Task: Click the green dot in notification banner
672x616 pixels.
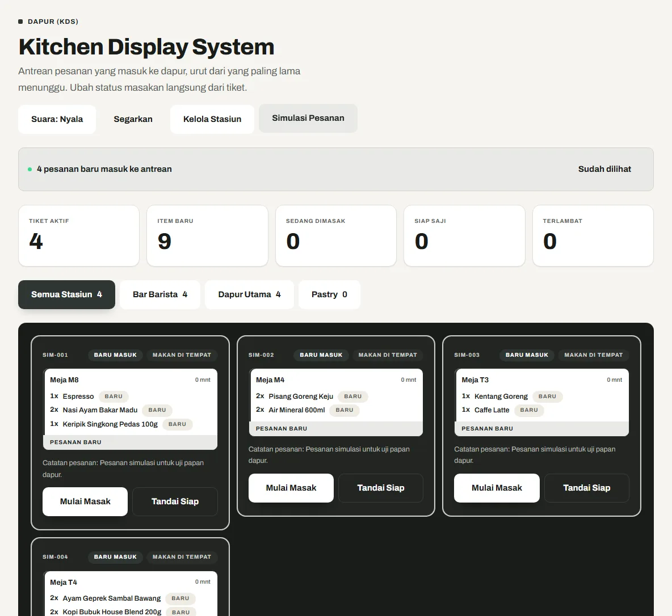Action: [x=30, y=169]
